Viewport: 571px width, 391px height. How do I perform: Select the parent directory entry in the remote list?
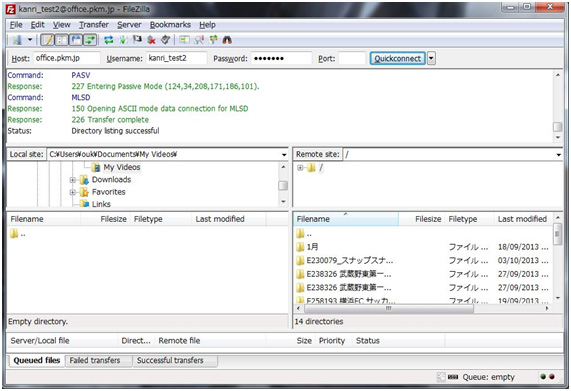pyautogui.click(x=304, y=234)
